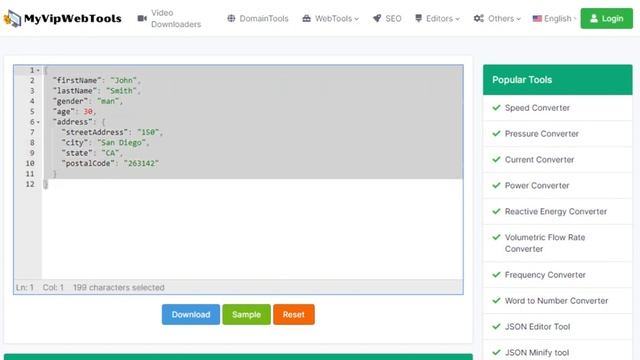Click the empty editor area below the JSON
This screenshot has width=640, height=360.
(x=252, y=235)
